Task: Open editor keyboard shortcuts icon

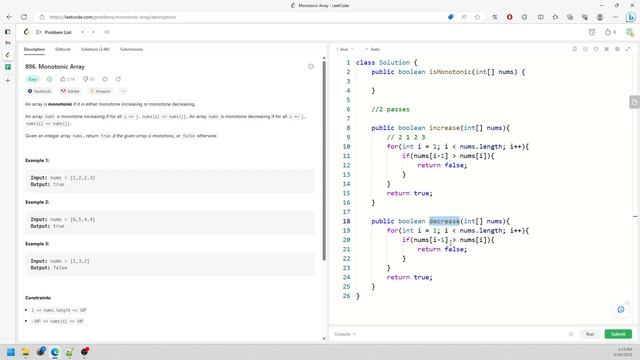Action: 607,49
